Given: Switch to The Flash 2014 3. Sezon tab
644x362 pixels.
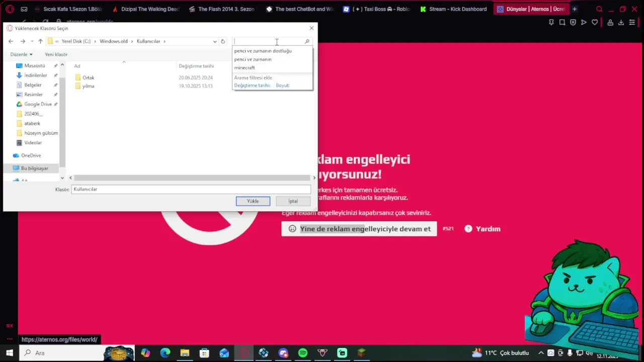Looking at the screenshot, I should click(x=221, y=9).
